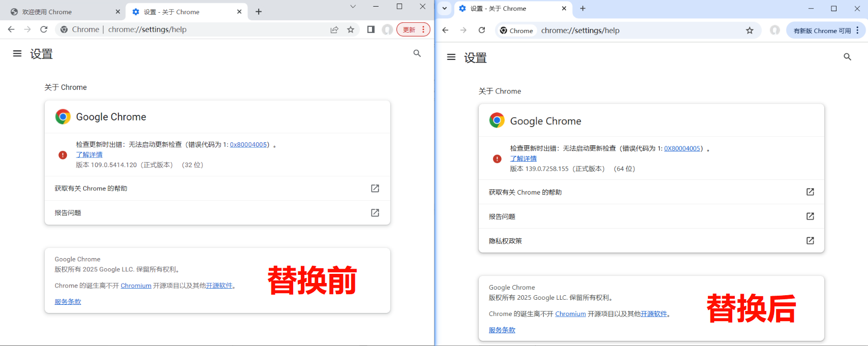This screenshot has width=868, height=346.
Task: Go forward in right Chrome window
Action: tap(463, 30)
